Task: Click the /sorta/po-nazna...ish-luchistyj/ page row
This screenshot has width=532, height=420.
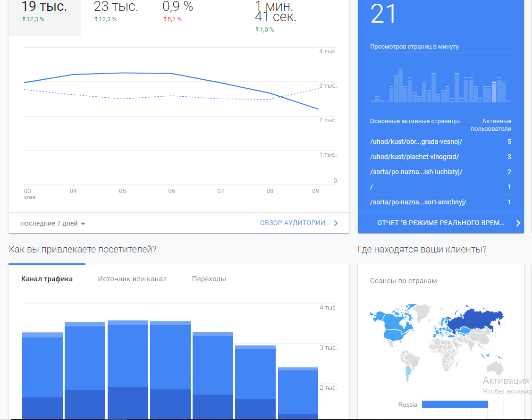Action: [440, 172]
